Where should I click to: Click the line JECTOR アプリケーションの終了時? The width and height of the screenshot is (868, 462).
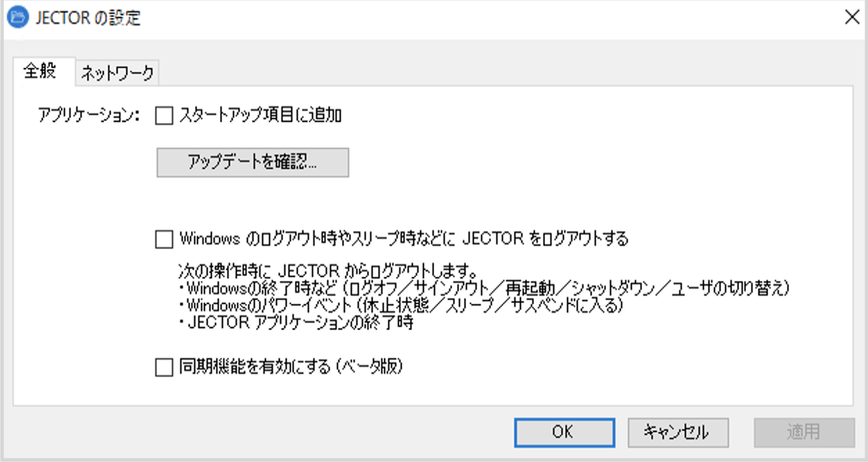coord(297,323)
